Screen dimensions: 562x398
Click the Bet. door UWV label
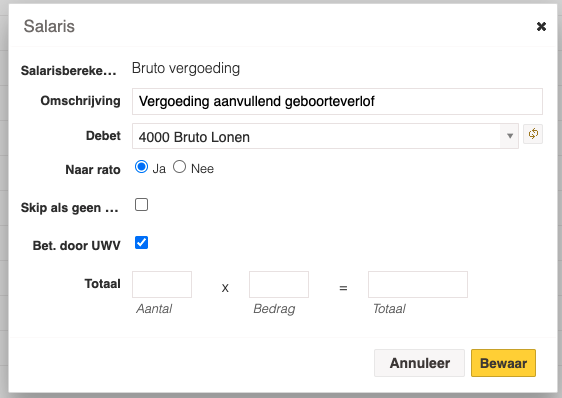click(76, 246)
